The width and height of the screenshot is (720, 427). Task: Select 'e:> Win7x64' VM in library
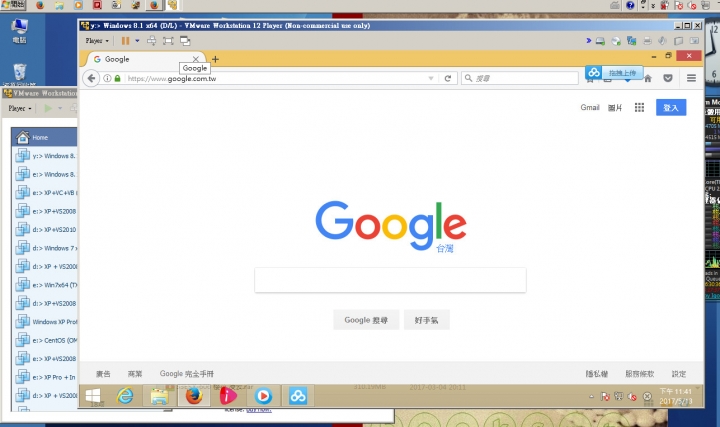45,285
